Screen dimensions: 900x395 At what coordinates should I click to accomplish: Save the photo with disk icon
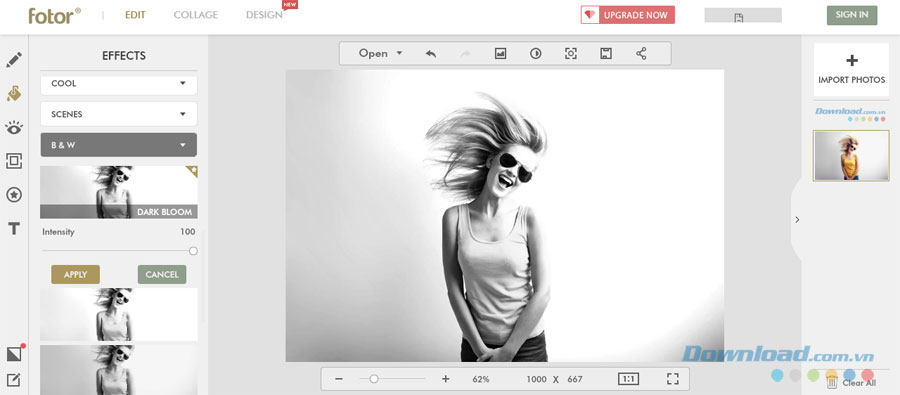point(606,53)
